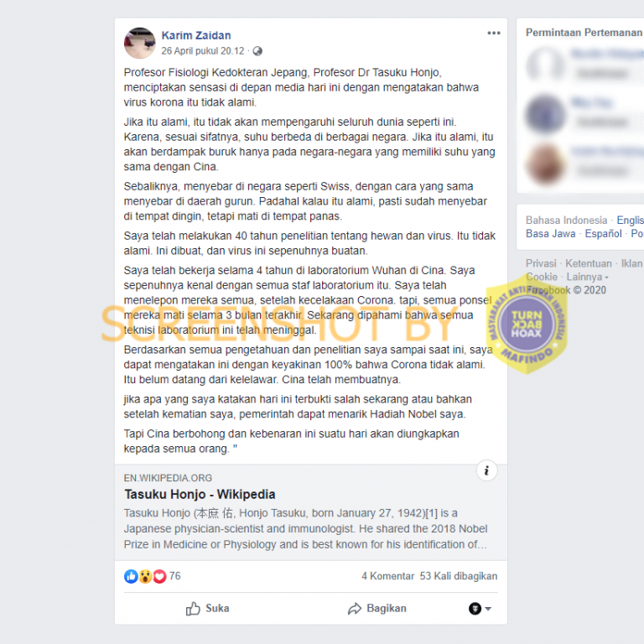
Task: Click Karim Zaidan's profile picture
Action: [140, 43]
